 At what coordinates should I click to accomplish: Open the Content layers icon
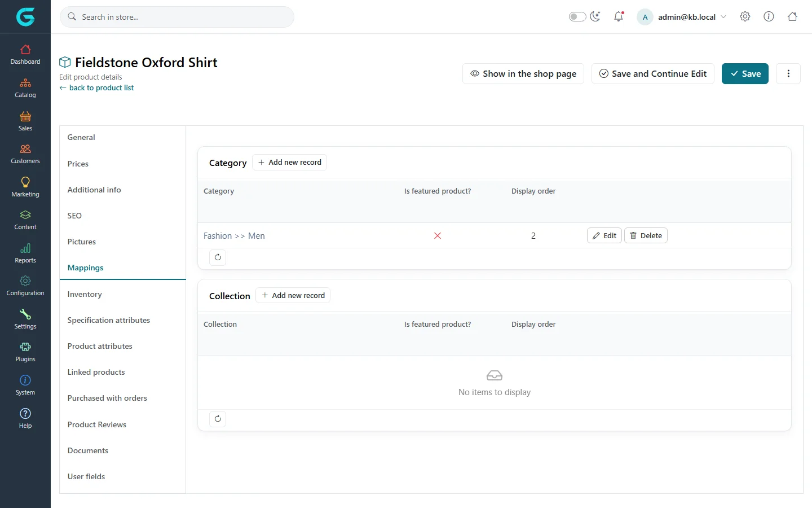click(25, 215)
